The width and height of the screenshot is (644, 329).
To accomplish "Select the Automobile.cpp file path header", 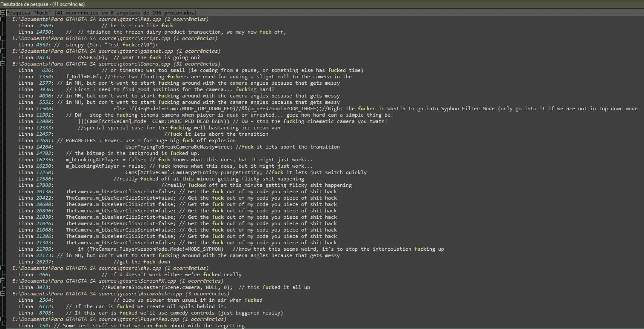I will 120,294.
